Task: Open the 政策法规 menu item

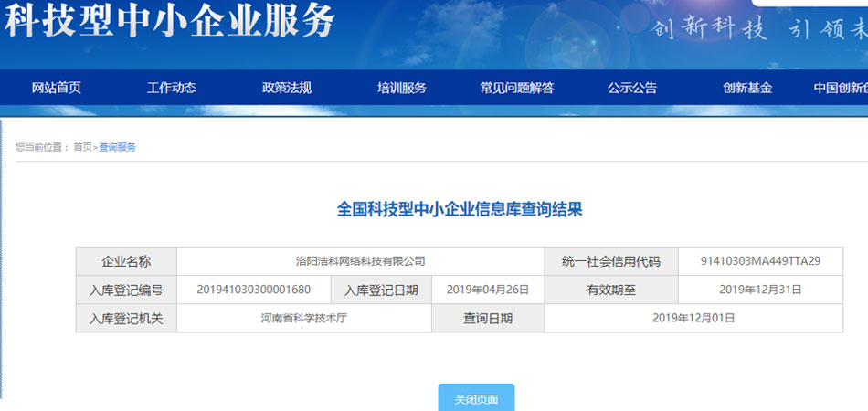Action: (286, 88)
